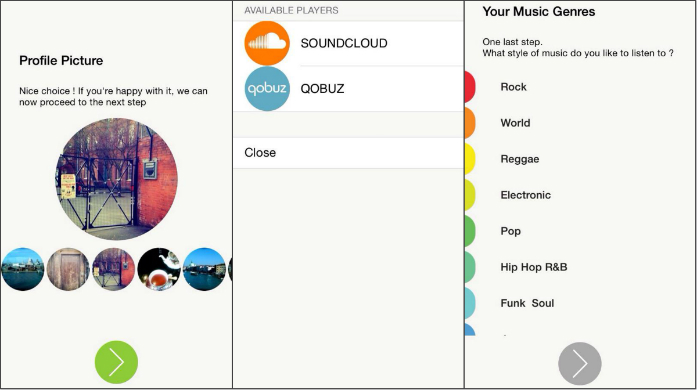Viewport: 697px width, 390px height.
Task: Pick the small brick gate thumbnail
Action: click(x=114, y=269)
